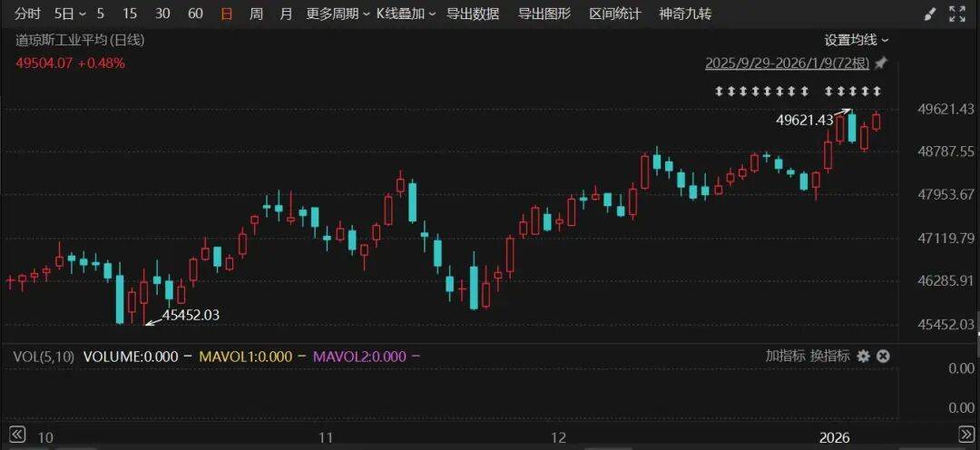Click the pin icon beside date range

click(x=880, y=63)
